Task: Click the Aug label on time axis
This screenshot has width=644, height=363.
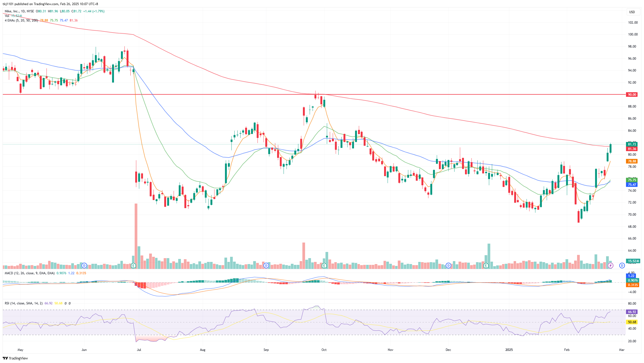Action: 203,350
